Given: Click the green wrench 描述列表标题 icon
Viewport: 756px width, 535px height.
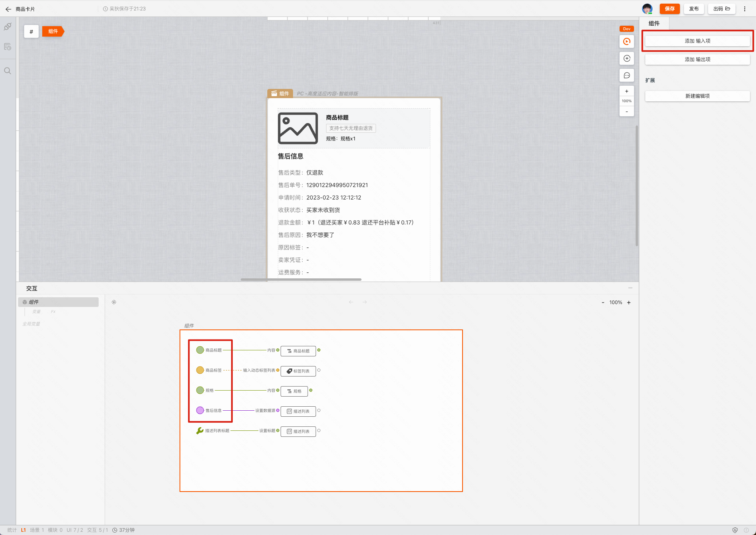Looking at the screenshot, I should (x=200, y=430).
